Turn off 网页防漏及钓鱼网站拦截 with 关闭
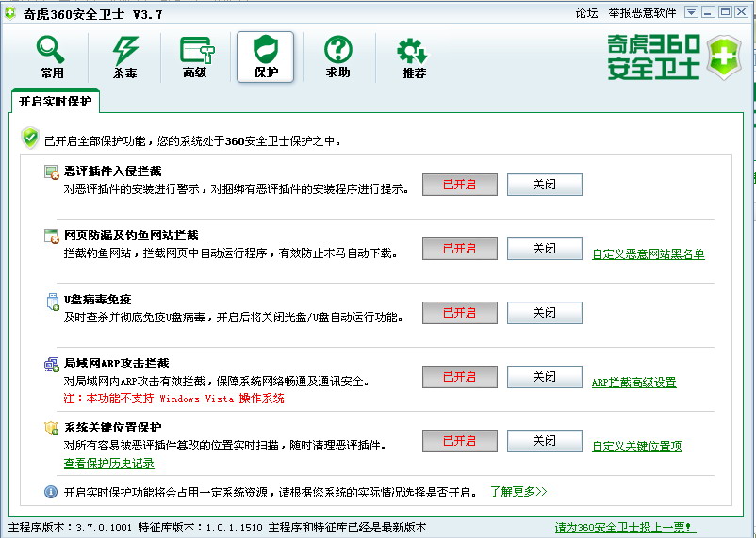Viewport: 756px width, 538px height. click(544, 249)
